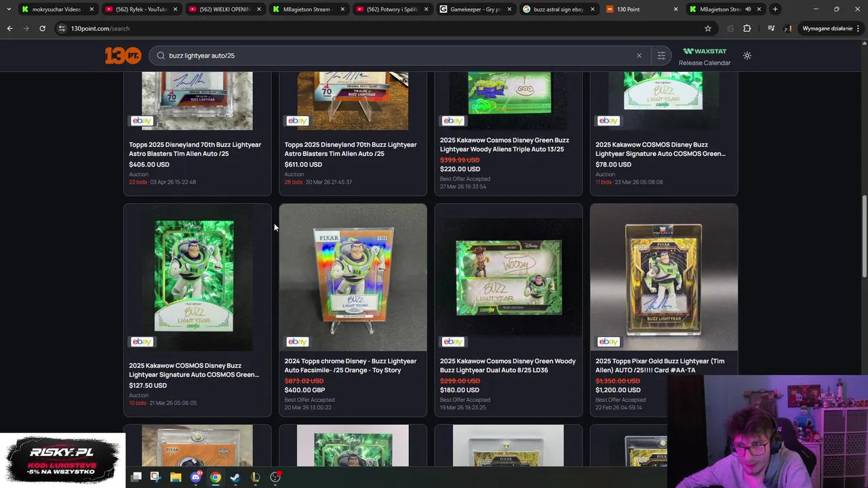Click Woody Buzz Dual Auto card image
868x488 pixels.
tap(509, 278)
